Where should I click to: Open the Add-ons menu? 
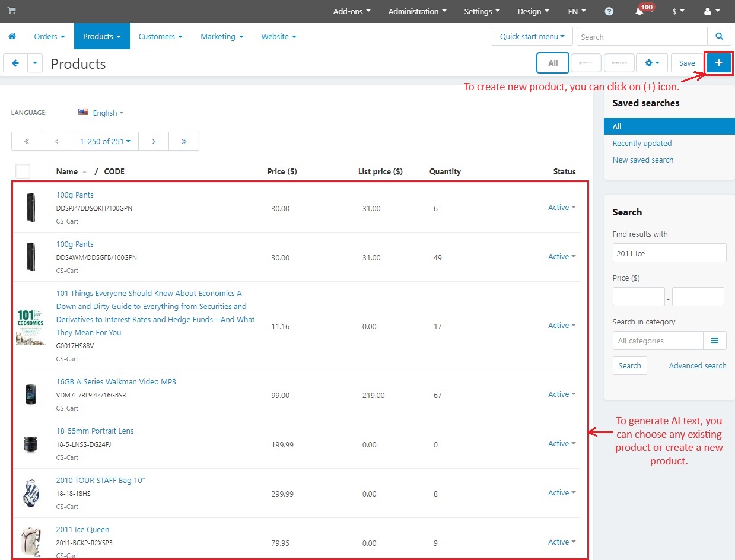[352, 11]
